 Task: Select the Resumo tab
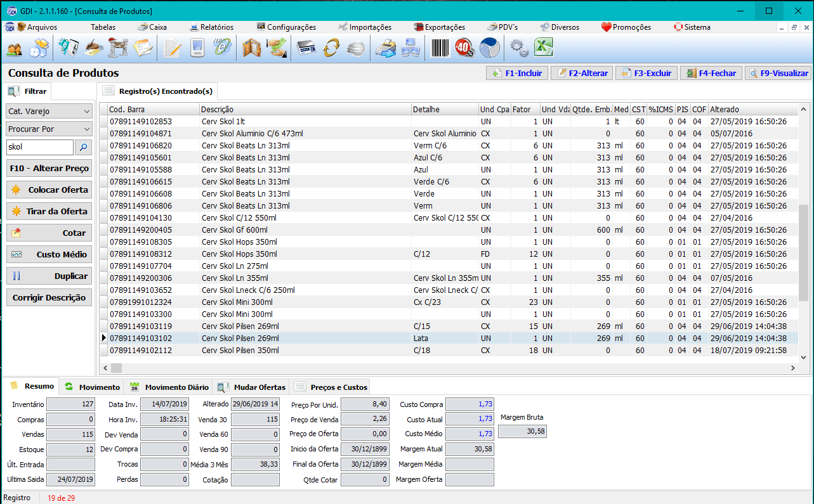(x=31, y=386)
